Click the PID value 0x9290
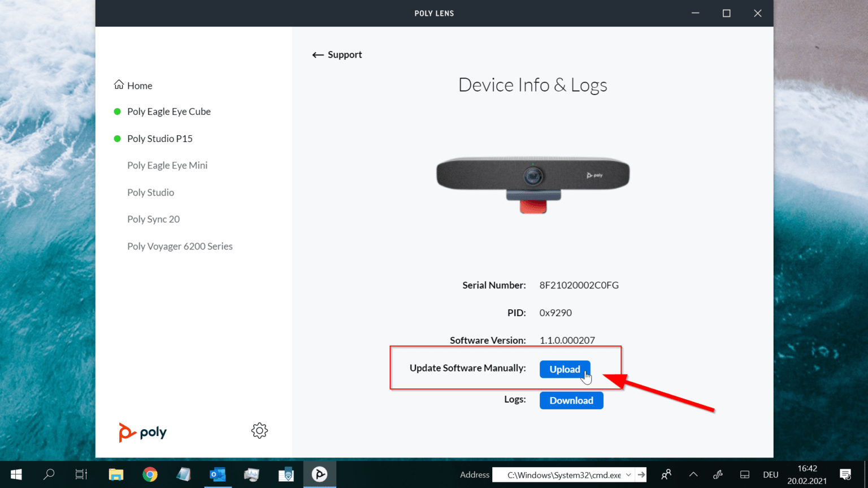The width and height of the screenshot is (868, 488). click(555, 313)
